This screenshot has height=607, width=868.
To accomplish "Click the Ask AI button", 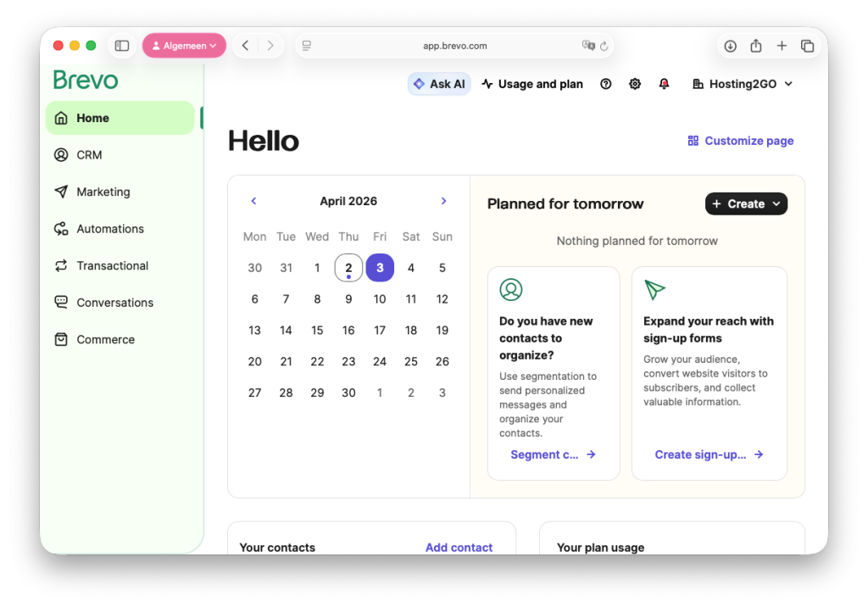I will pyautogui.click(x=439, y=84).
